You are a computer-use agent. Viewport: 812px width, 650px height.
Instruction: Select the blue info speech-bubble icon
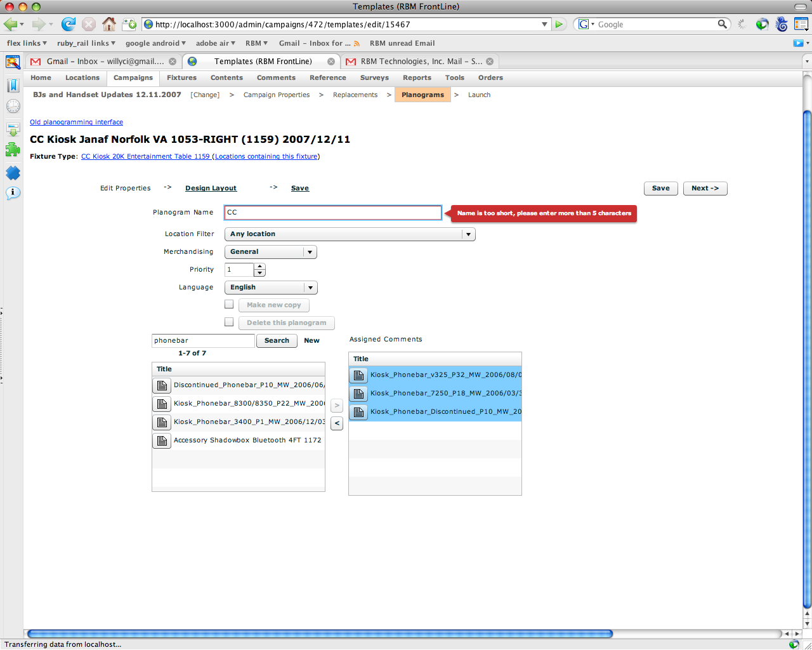[13, 193]
